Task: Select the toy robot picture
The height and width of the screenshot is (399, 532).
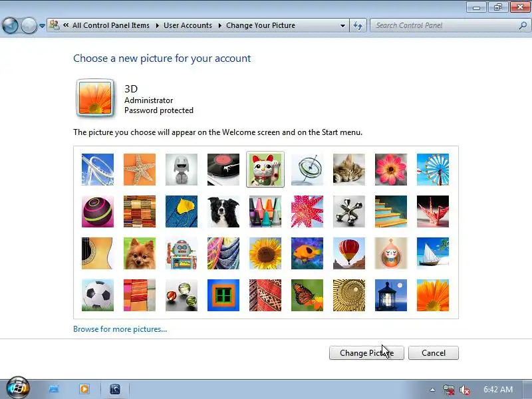Action: pyautogui.click(x=182, y=253)
